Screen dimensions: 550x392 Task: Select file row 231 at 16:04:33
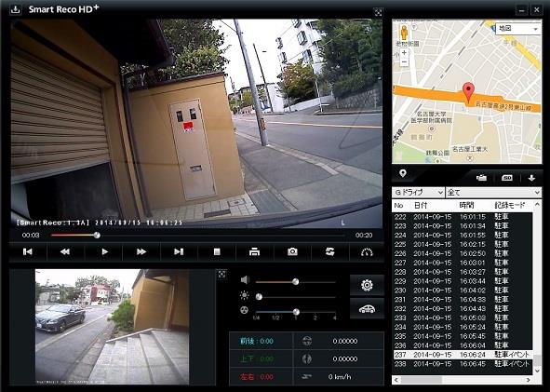tap(463, 299)
